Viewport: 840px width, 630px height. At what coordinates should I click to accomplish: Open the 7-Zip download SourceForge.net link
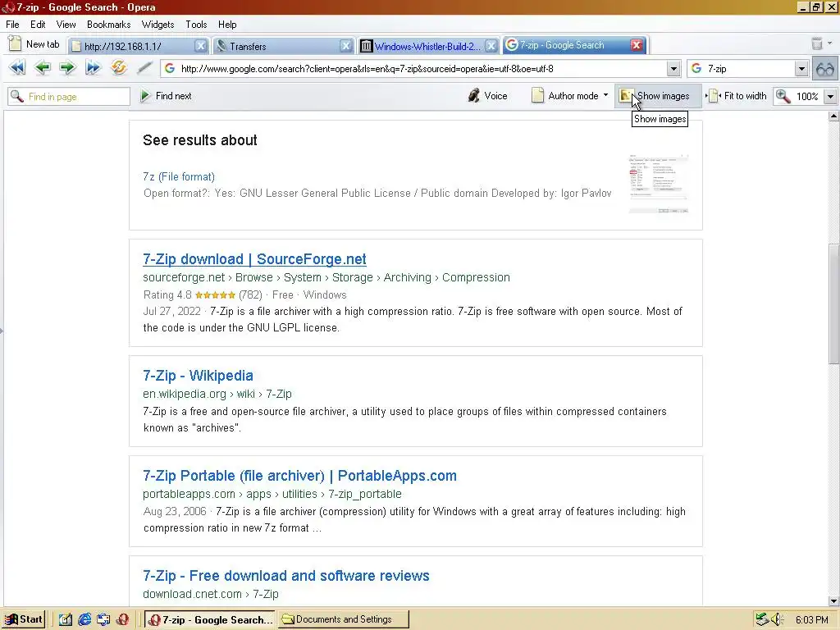[254, 259]
